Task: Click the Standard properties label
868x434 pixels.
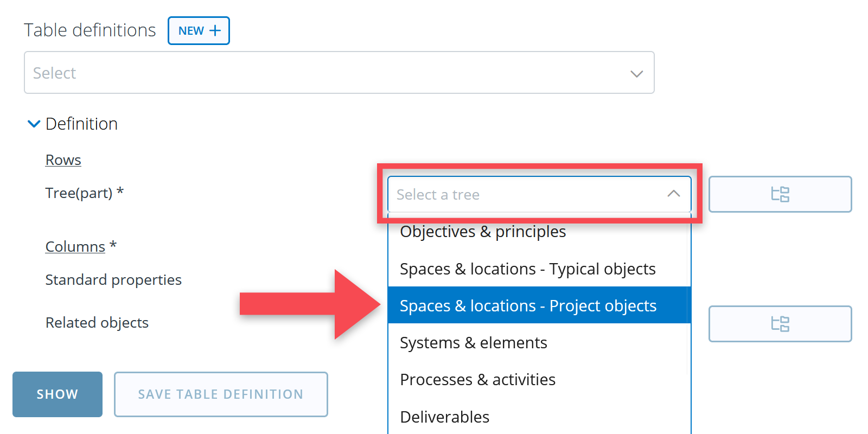Action: pos(113,280)
